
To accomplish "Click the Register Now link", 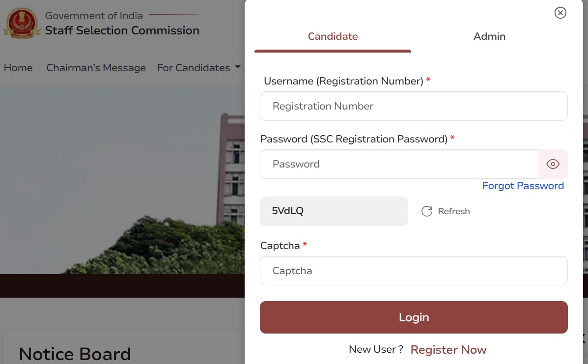I will pos(448,350).
